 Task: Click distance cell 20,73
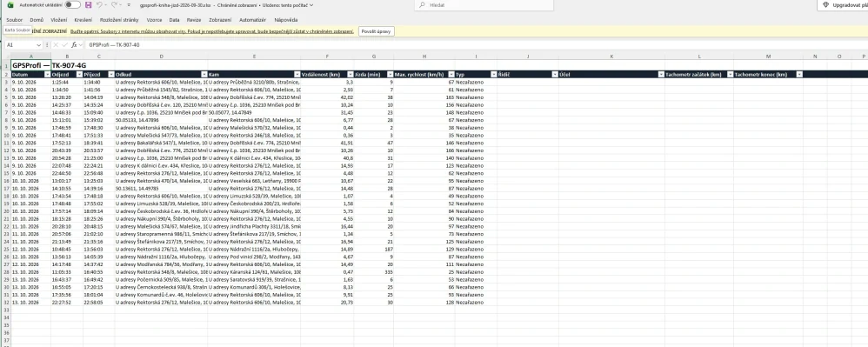pos(327,304)
